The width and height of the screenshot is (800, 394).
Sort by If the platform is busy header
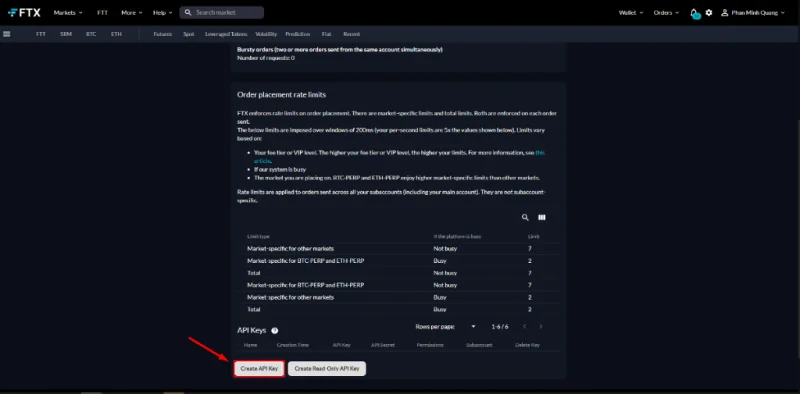[457, 237]
